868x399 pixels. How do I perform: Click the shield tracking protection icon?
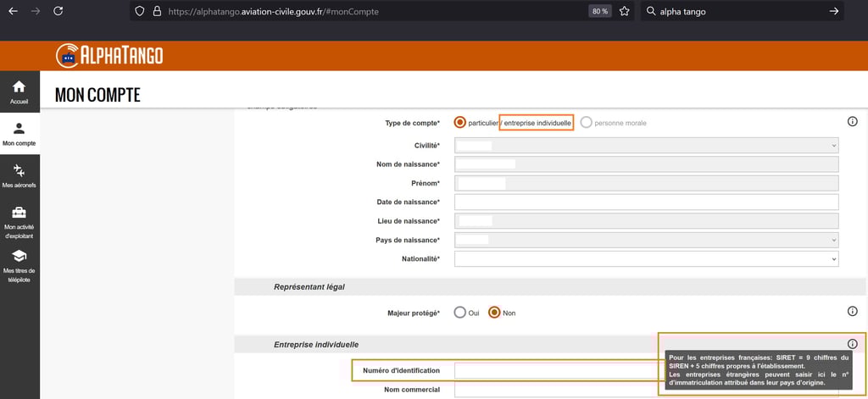coord(140,11)
